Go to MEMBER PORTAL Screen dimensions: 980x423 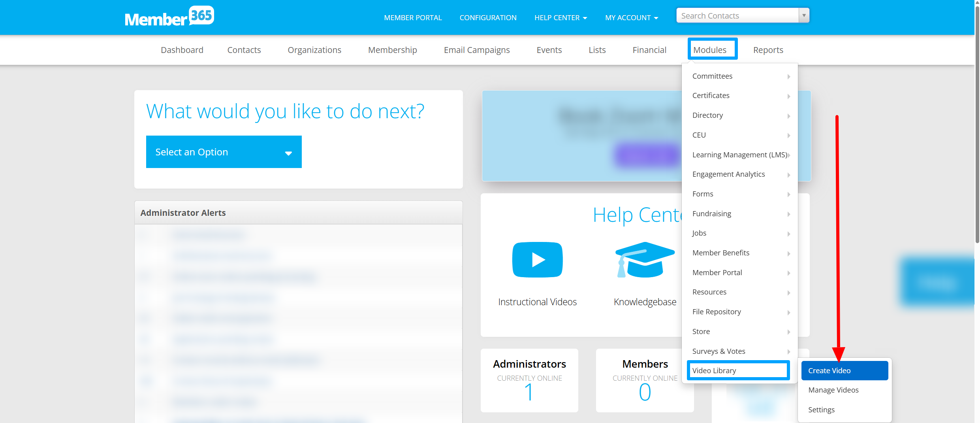tap(413, 18)
